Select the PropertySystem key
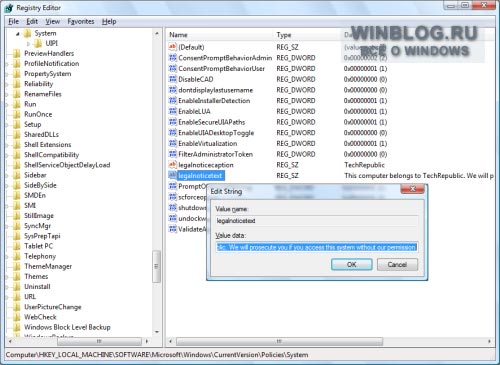The height and width of the screenshot is (365, 500). (x=48, y=74)
